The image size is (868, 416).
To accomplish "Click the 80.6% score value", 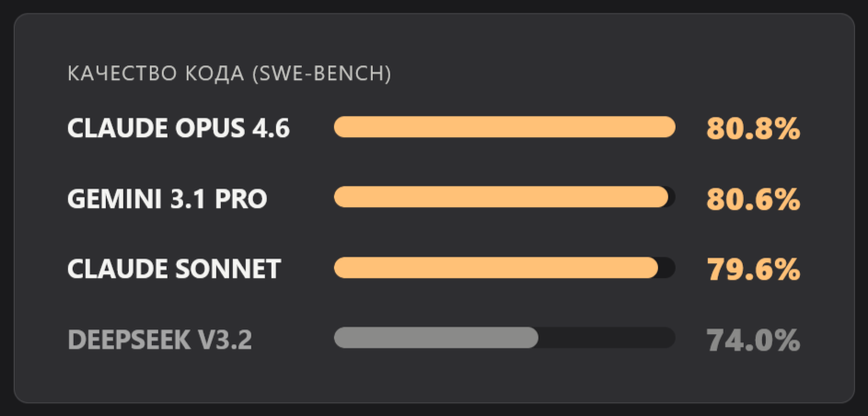I will (x=754, y=200).
